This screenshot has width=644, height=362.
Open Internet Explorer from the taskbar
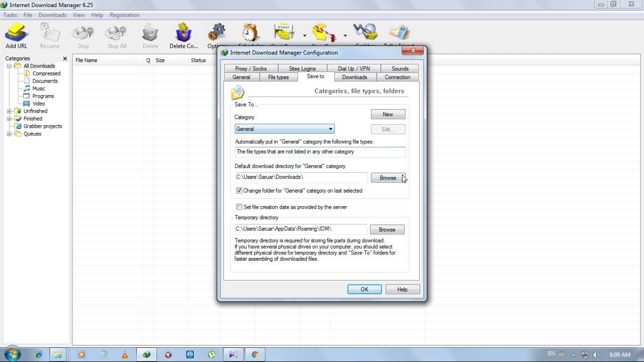pyautogui.click(x=39, y=354)
